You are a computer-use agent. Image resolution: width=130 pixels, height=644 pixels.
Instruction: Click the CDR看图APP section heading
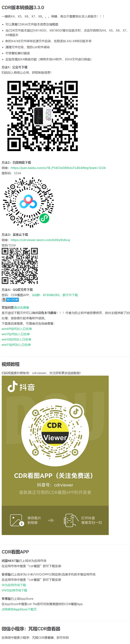click(x=15, y=552)
